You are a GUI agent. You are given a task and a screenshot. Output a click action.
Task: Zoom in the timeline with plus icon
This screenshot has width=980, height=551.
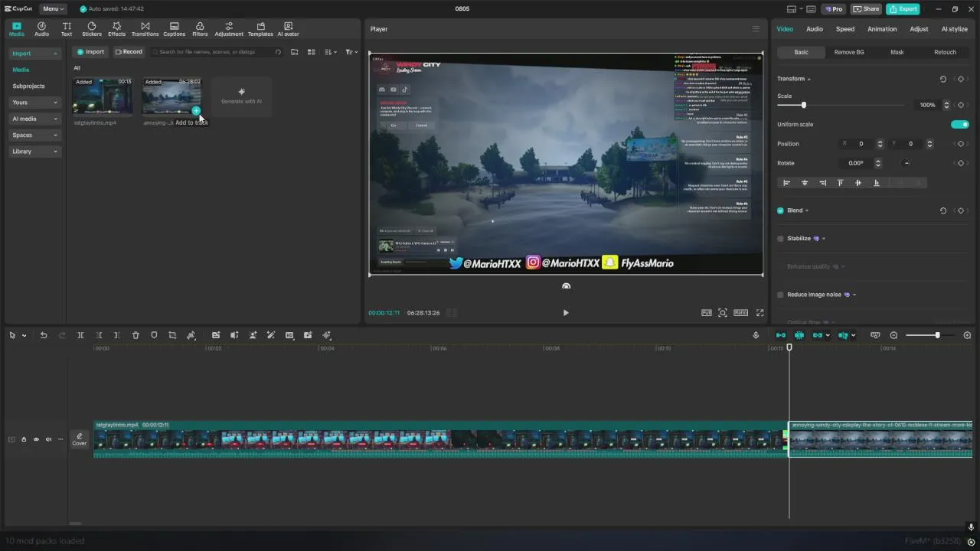tap(967, 335)
